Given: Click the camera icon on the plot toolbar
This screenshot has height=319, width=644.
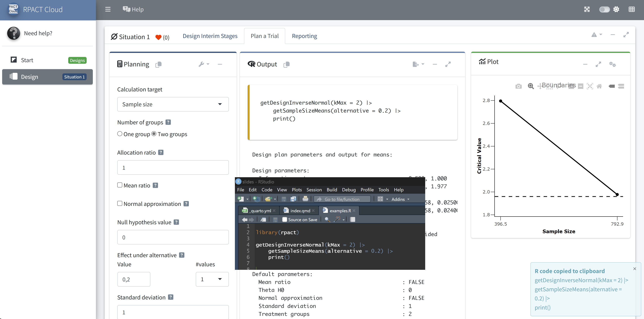Looking at the screenshot, I should click(518, 86).
